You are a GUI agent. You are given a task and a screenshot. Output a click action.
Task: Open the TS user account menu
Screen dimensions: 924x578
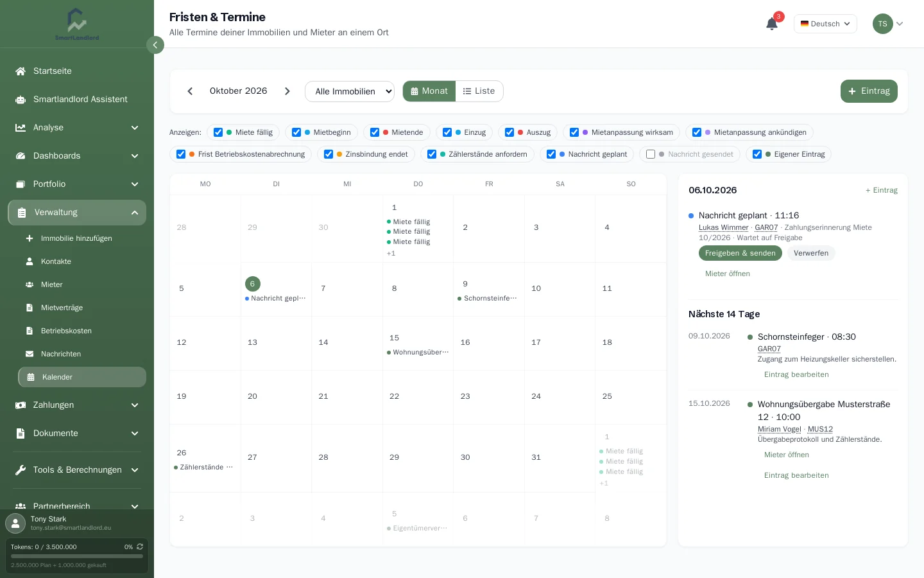click(x=888, y=24)
